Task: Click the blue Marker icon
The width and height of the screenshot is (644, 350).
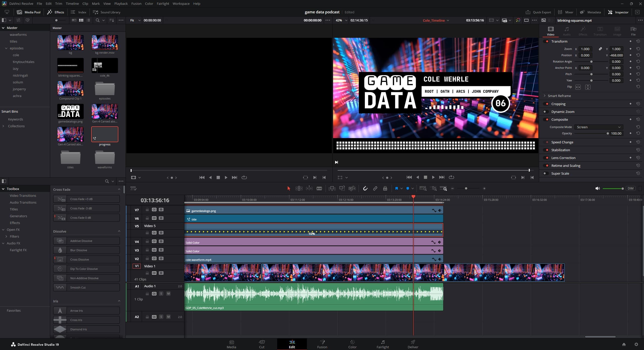Action: point(408,188)
